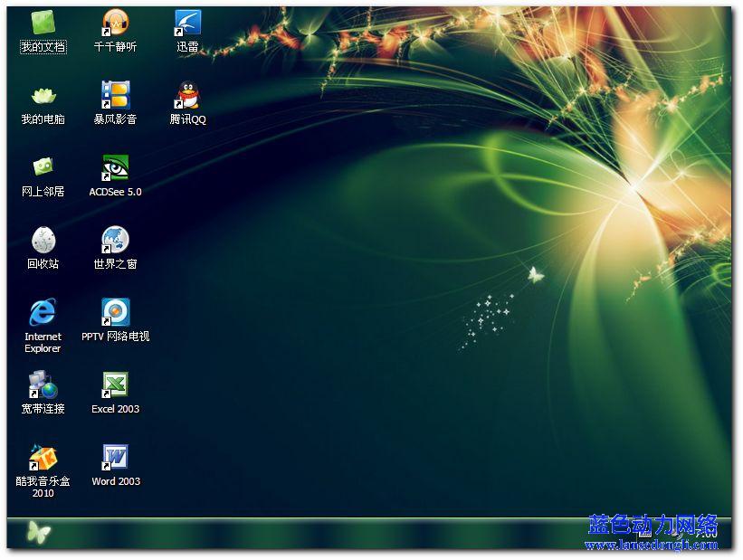Select the 世界之窗 browser shortcut

tap(115, 240)
